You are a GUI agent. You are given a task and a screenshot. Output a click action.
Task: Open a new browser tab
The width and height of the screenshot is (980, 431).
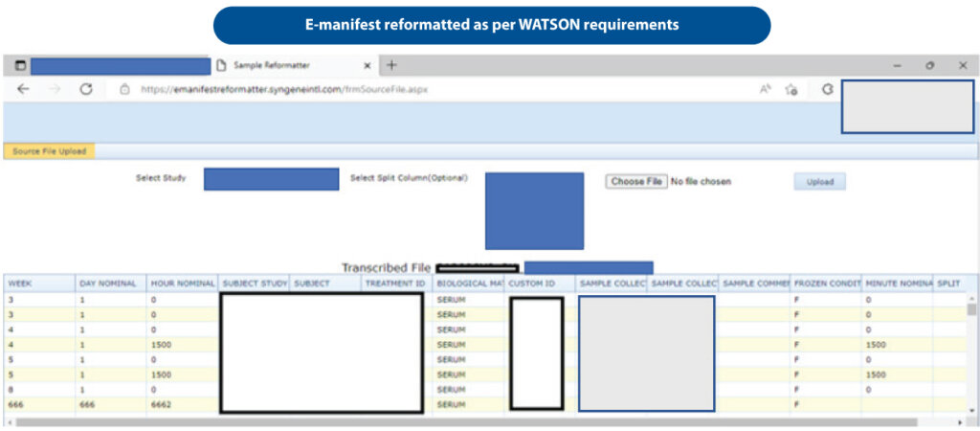[x=391, y=65]
